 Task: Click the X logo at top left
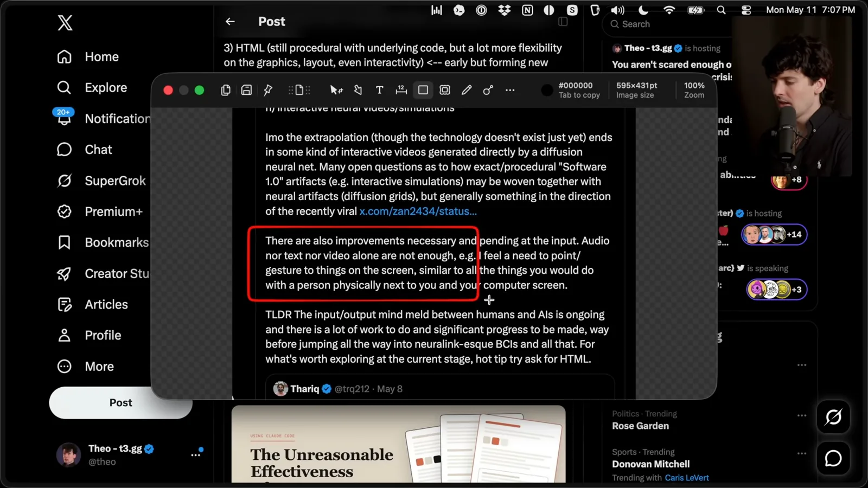point(65,23)
